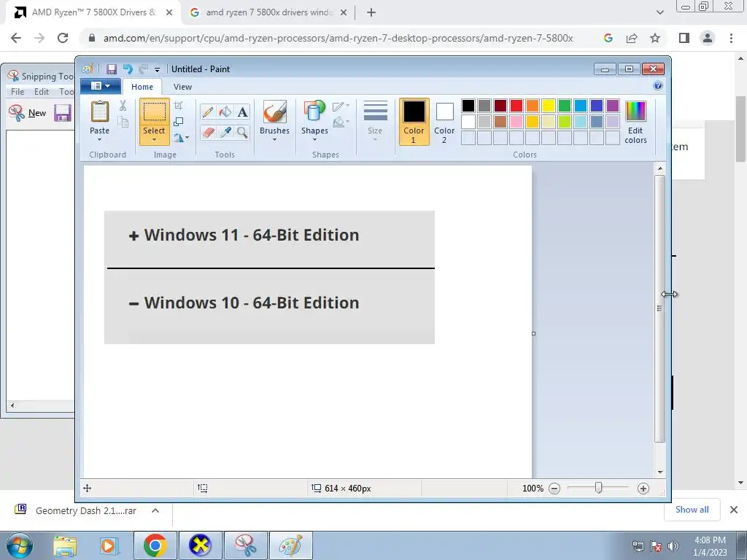This screenshot has height=560, width=747.
Task: Click Chrome reload page icon
Action: tap(63, 38)
